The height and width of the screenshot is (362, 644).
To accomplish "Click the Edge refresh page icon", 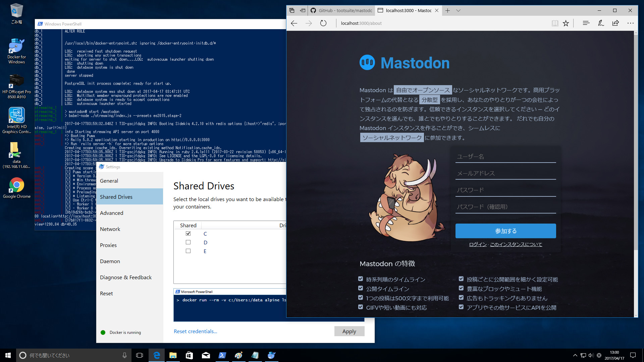I will pyautogui.click(x=323, y=23).
